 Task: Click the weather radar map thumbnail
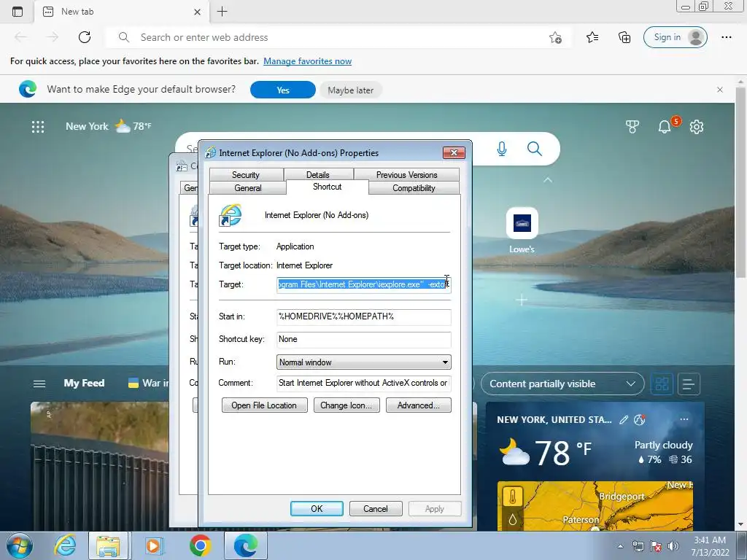pos(595,506)
